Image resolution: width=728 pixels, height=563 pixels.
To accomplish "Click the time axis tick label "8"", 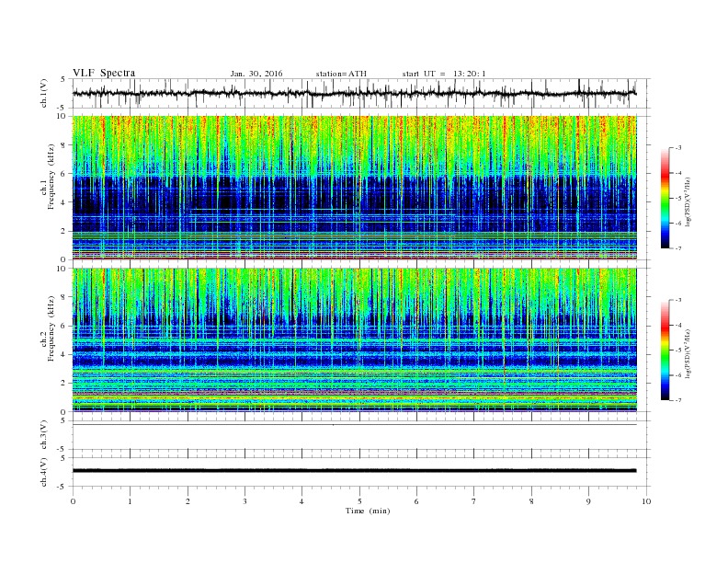I will coord(531,501).
